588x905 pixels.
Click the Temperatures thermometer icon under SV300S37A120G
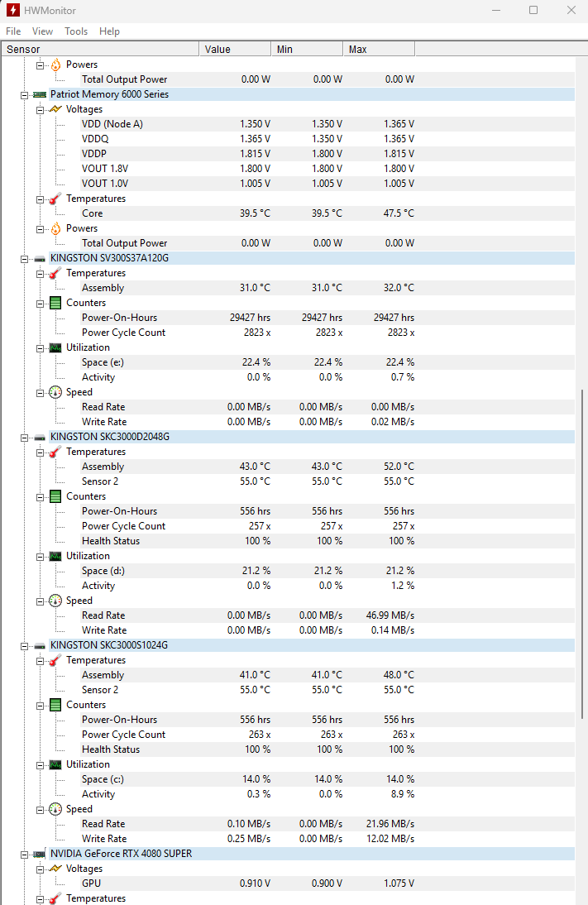point(55,273)
